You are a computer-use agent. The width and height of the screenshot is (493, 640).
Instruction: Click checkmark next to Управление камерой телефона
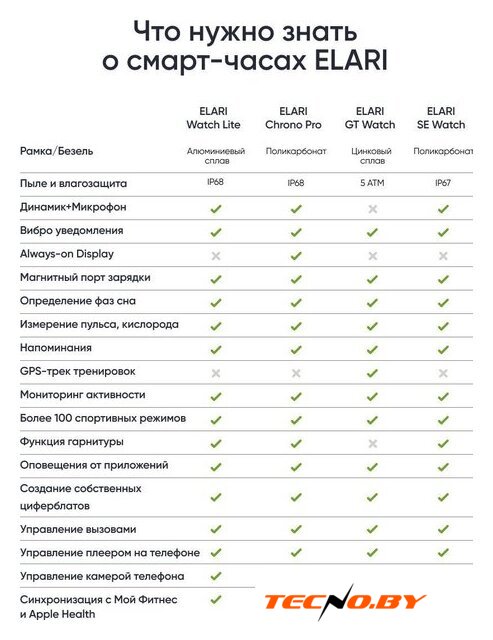click(215, 576)
